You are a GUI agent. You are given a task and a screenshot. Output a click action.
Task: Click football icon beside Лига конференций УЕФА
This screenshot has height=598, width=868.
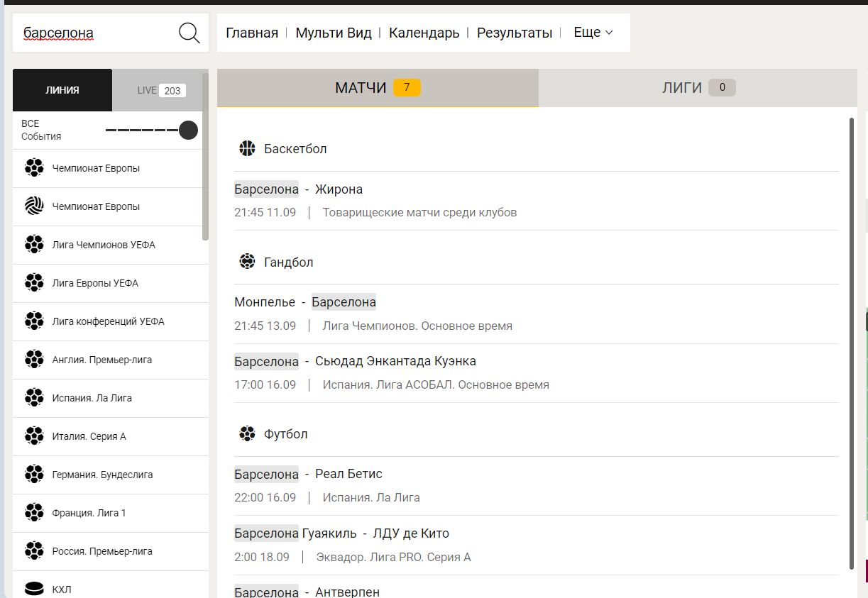pyautogui.click(x=34, y=321)
